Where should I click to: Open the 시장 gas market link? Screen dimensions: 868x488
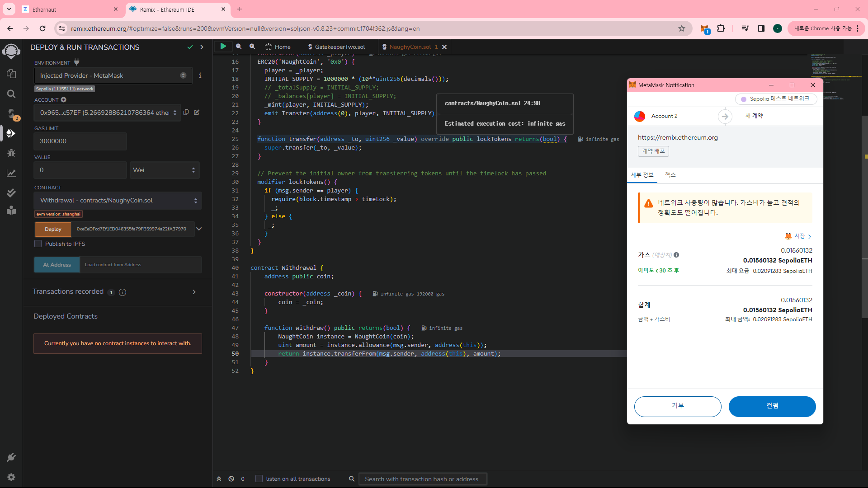click(798, 236)
